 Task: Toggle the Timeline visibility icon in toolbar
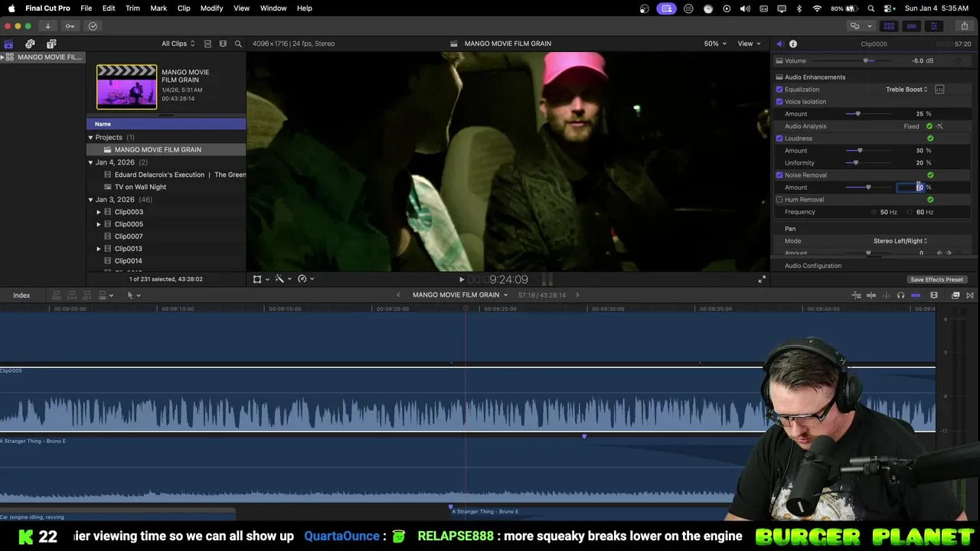pyautogui.click(x=911, y=26)
